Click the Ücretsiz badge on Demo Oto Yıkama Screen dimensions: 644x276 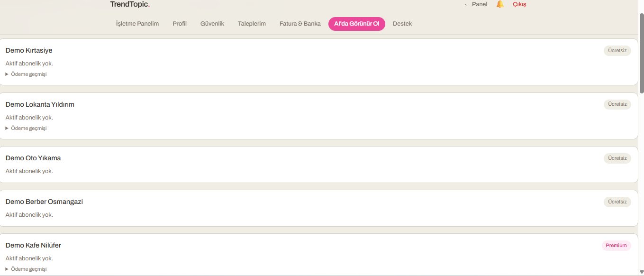[617, 158]
